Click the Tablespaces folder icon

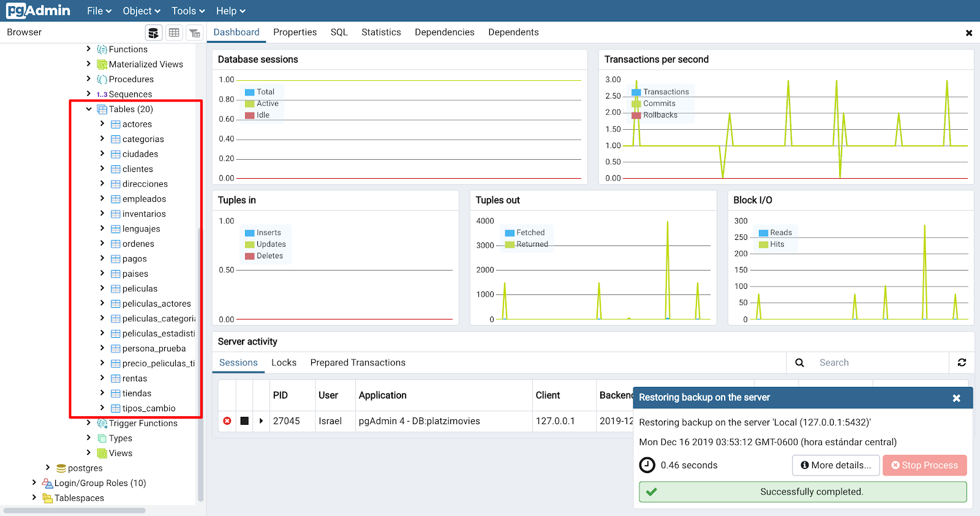coord(47,498)
